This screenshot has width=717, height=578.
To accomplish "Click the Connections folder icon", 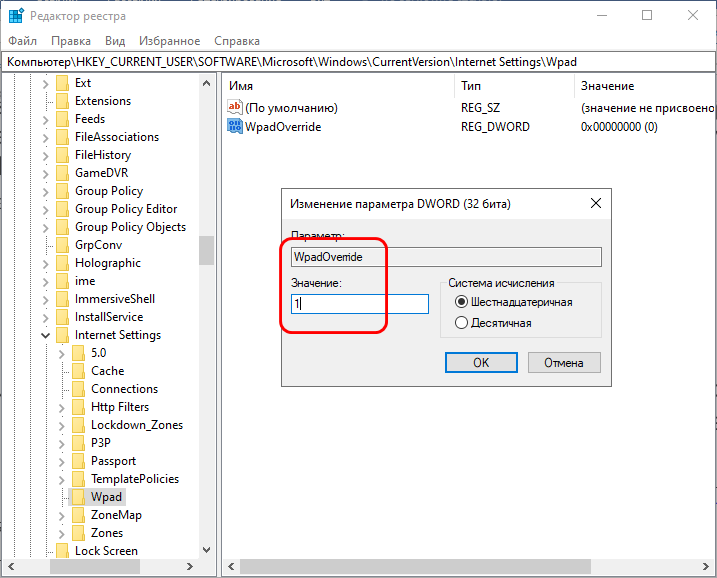I will click(79, 389).
